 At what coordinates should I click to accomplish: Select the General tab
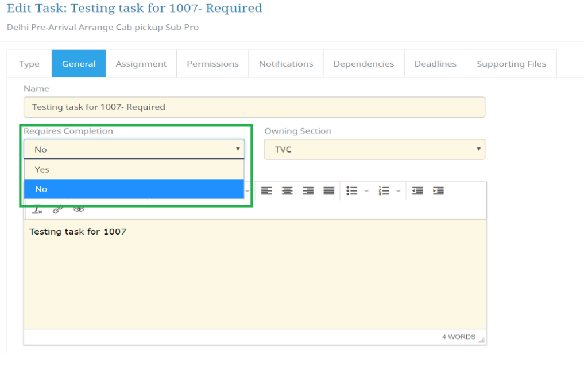pyautogui.click(x=79, y=64)
